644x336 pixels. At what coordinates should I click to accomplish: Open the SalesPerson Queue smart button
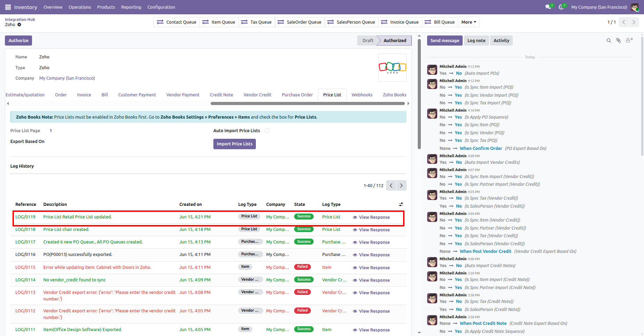tap(351, 22)
